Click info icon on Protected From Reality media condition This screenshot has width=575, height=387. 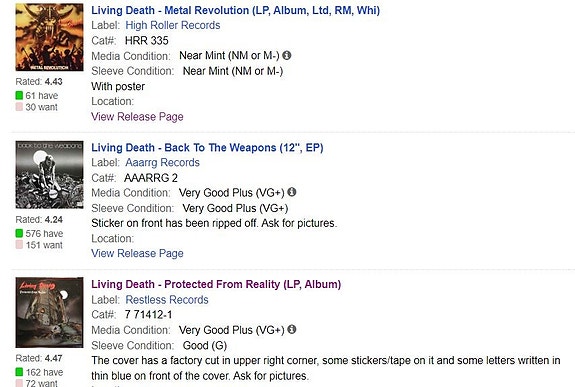click(x=292, y=329)
